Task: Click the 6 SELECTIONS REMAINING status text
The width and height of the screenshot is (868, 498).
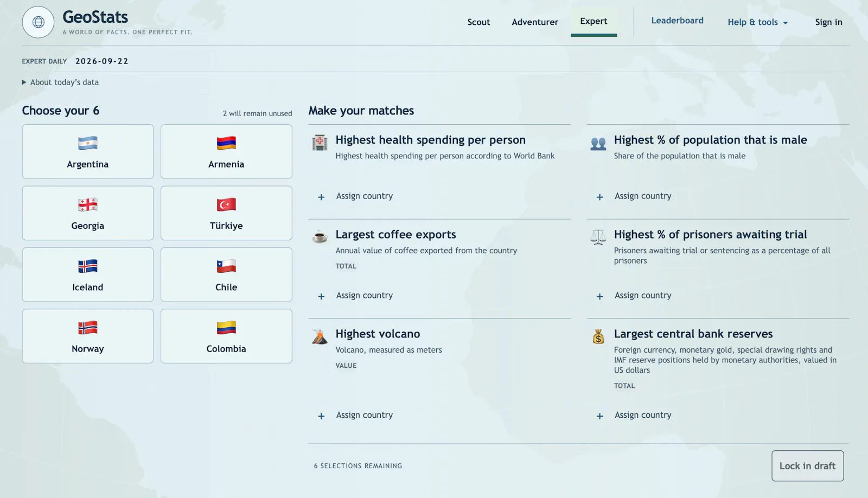Action: tap(358, 466)
